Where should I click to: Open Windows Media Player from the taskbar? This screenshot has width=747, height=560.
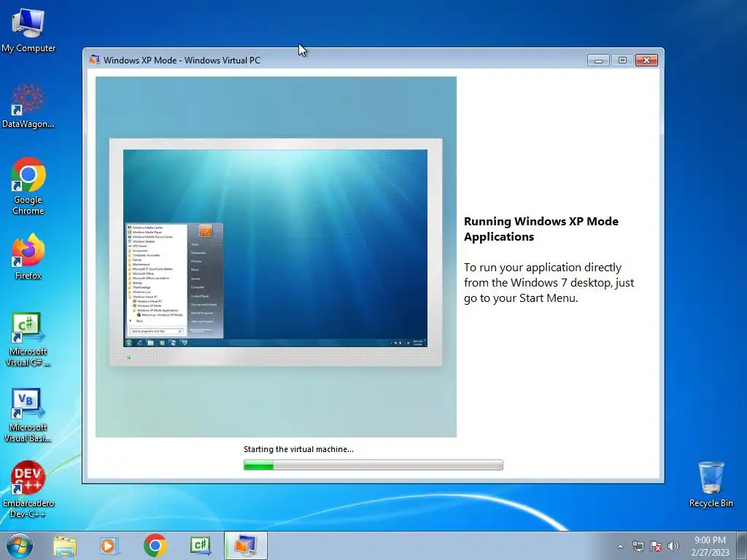109,546
